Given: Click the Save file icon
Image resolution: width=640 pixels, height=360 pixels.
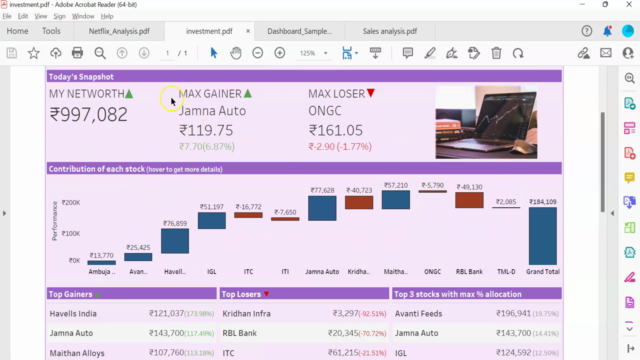Looking at the screenshot, I should click(12, 53).
